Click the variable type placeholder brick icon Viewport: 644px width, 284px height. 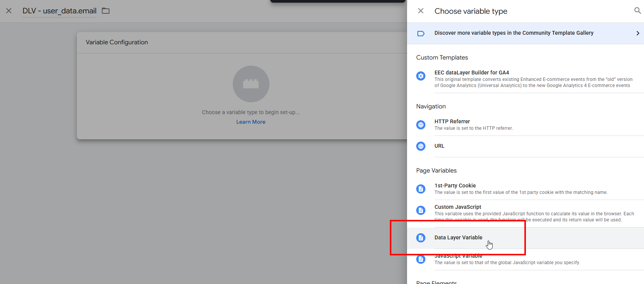click(x=251, y=84)
